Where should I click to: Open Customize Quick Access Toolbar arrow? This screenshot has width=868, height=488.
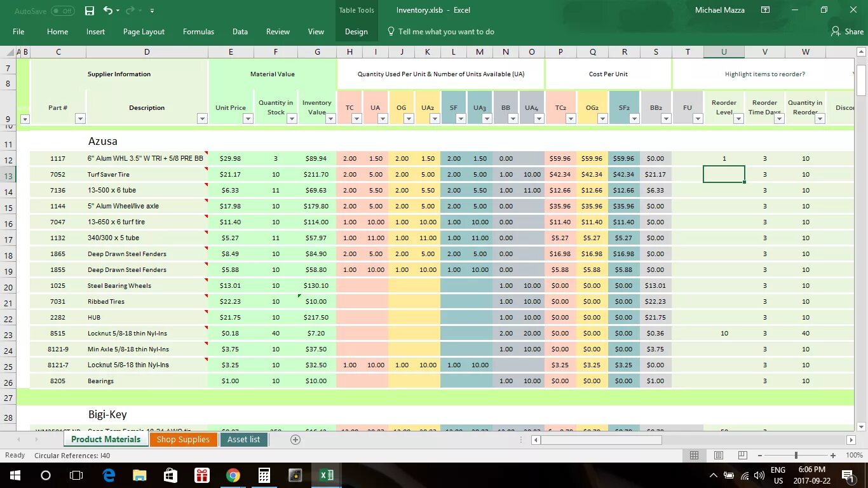coord(152,11)
